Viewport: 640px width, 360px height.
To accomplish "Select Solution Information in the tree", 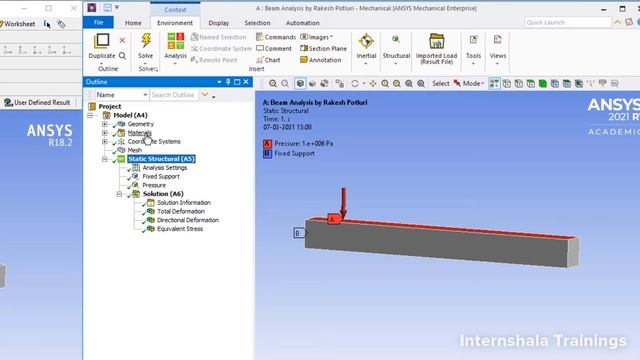I will [184, 203].
